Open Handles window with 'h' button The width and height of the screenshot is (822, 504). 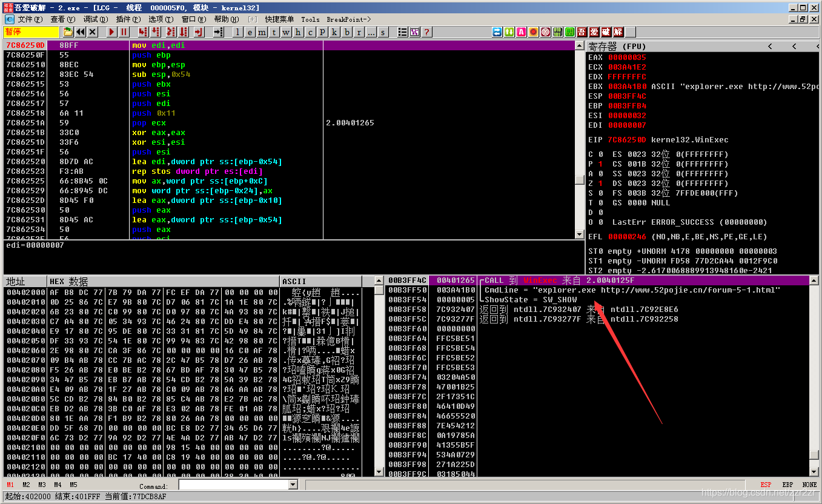pos(298,32)
